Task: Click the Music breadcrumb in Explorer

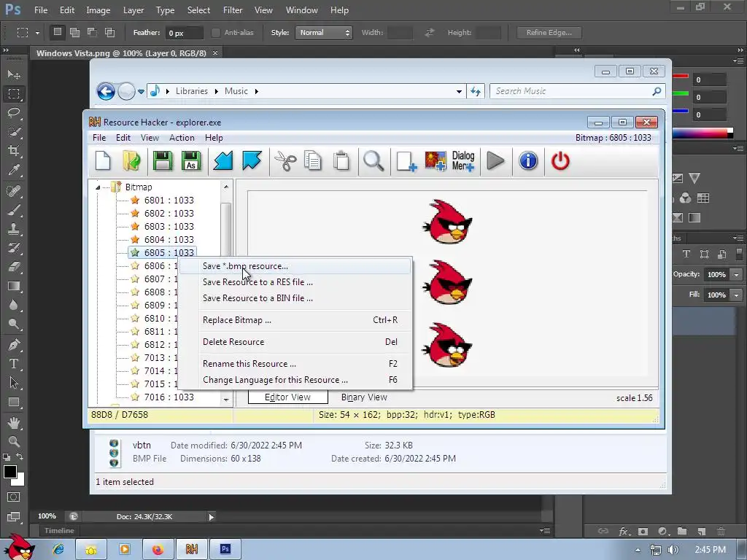Action: pos(236,91)
